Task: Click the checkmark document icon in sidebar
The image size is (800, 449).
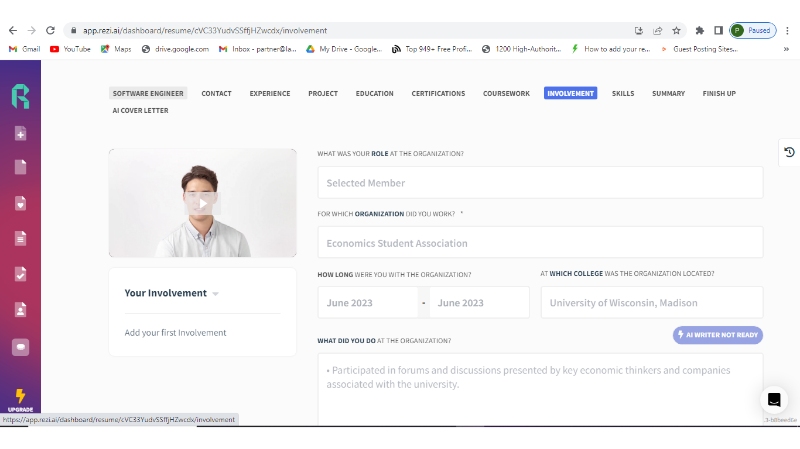Action: tap(20, 273)
